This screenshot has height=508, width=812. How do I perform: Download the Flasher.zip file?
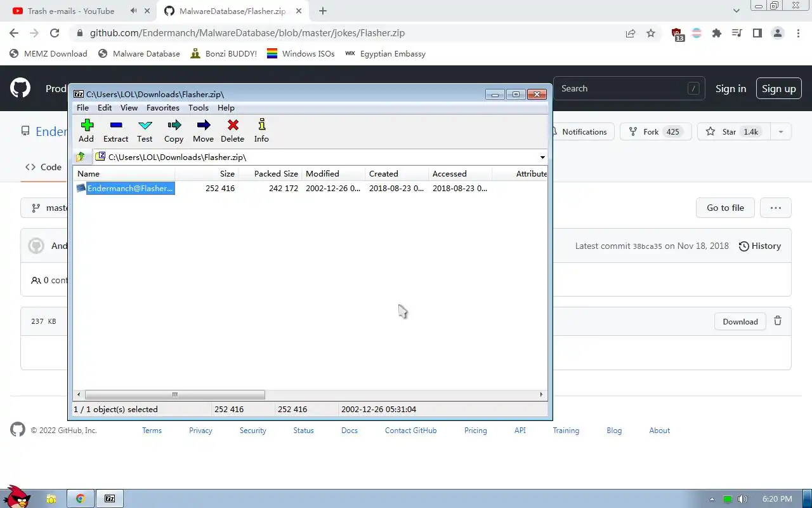coord(740,321)
